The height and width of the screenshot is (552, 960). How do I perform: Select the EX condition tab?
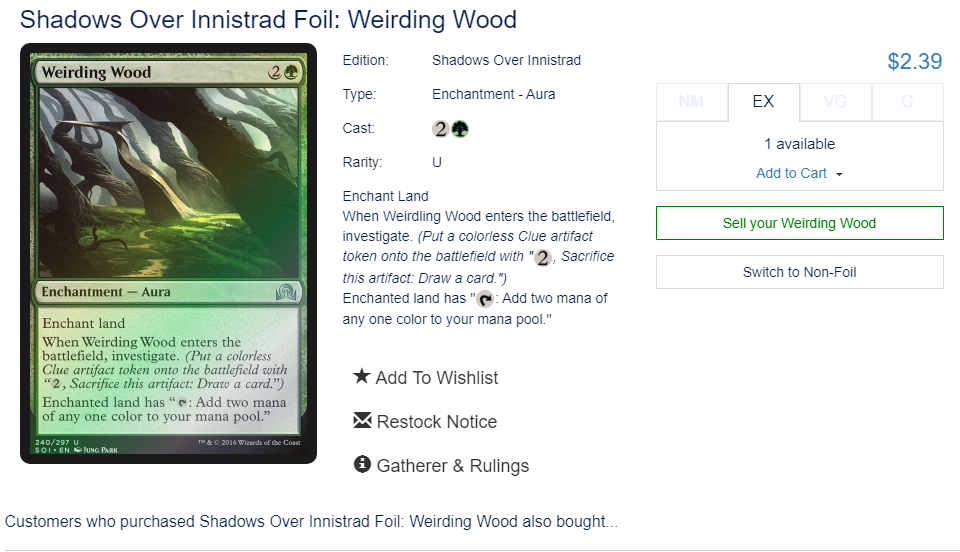(763, 102)
